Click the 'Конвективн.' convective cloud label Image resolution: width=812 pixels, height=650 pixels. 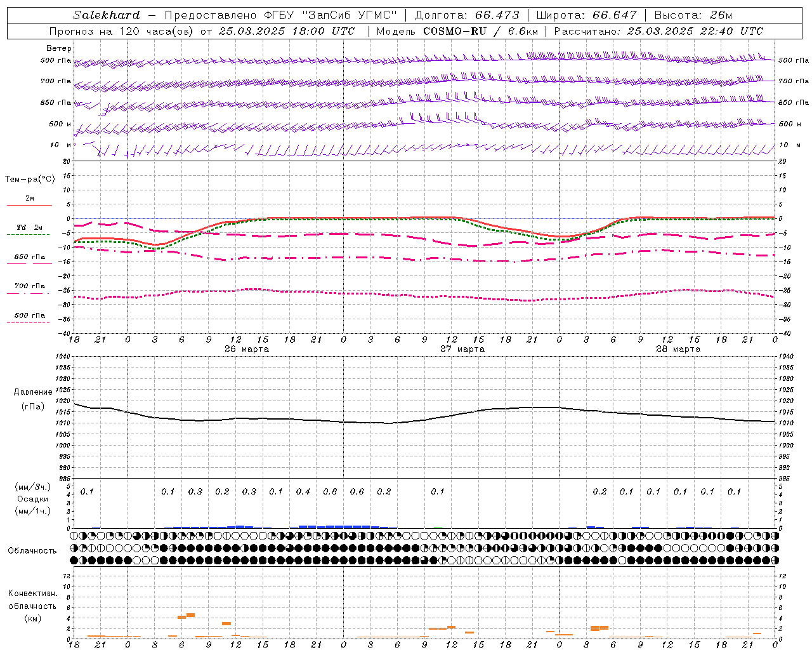click(33, 594)
